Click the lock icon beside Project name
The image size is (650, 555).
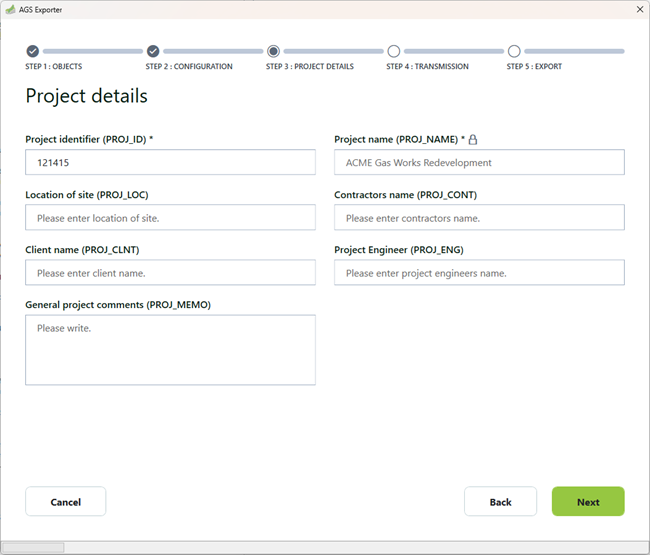click(473, 140)
